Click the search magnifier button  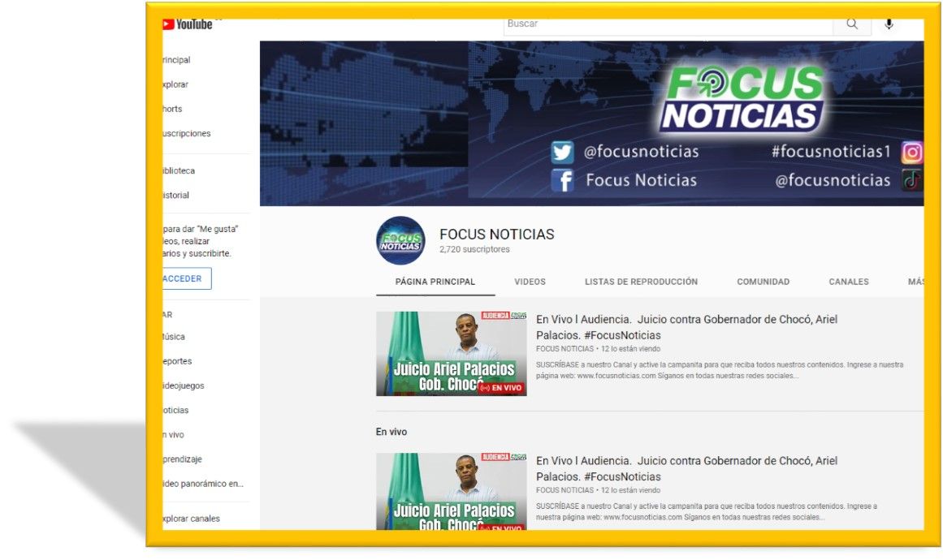[851, 24]
